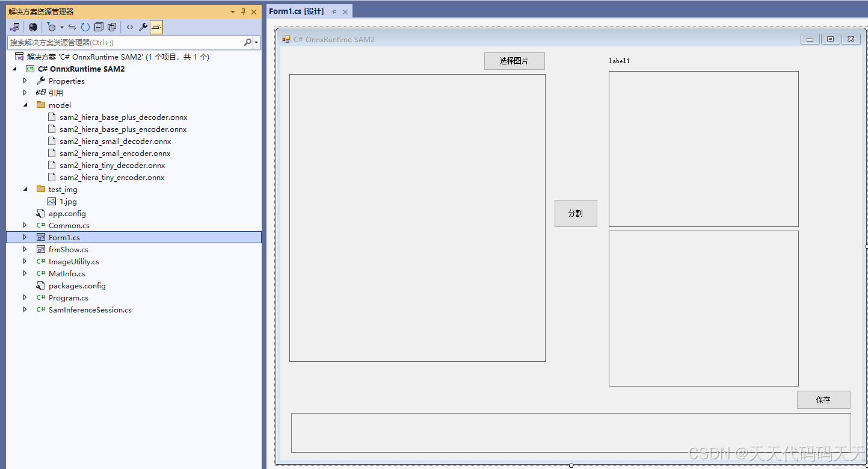Open search options dropdown arrow
This screenshot has width=868, height=469.
257,43
